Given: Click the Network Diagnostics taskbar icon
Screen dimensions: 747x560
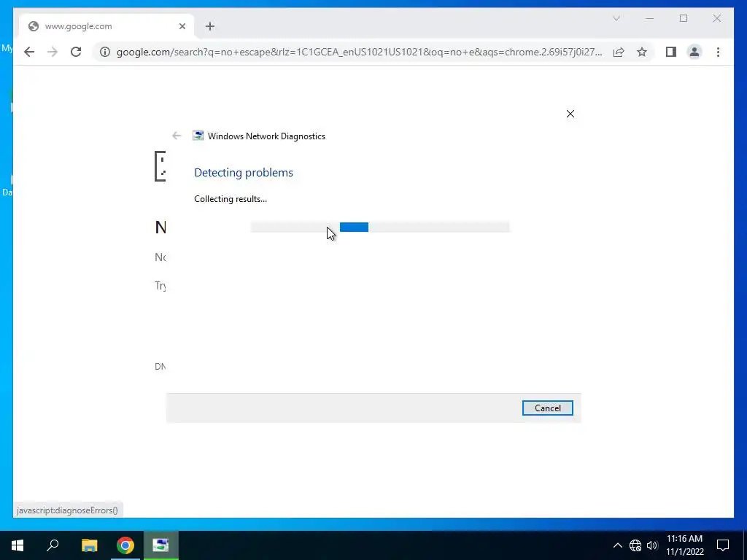Looking at the screenshot, I should pyautogui.click(x=160, y=545).
